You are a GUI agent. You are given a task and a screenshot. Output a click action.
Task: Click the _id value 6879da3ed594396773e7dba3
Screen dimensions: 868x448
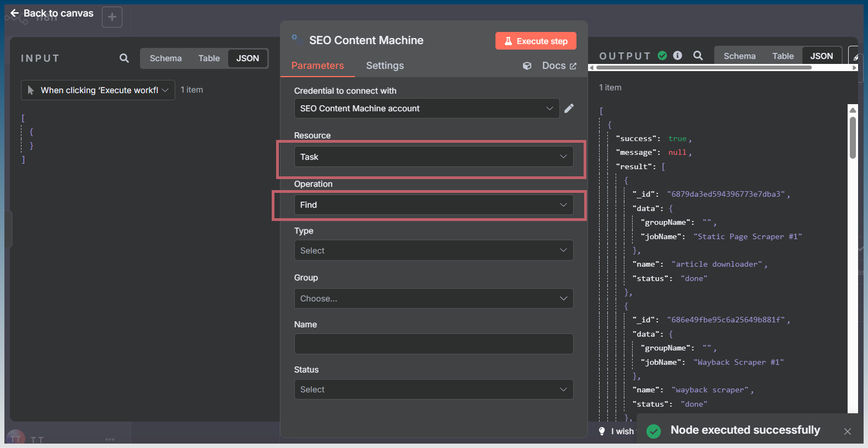(726, 194)
